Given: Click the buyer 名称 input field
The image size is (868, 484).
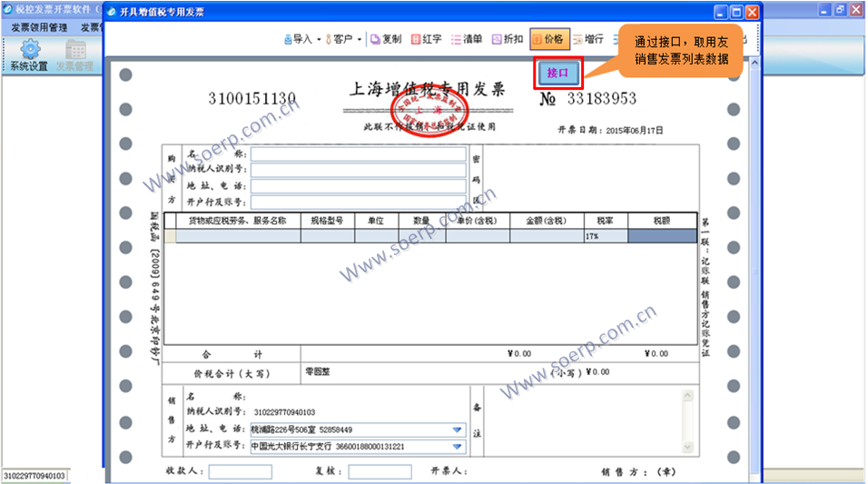Looking at the screenshot, I should pyautogui.click(x=358, y=154).
